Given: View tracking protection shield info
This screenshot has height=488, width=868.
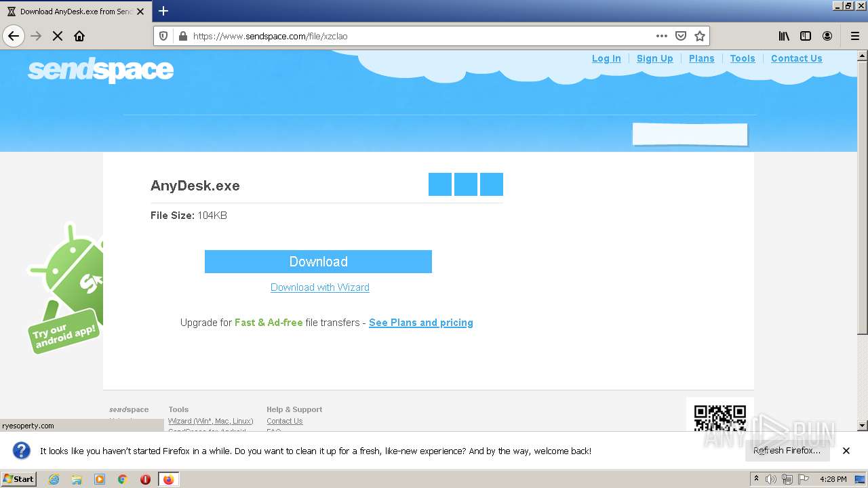Looking at the screenshot, I should 163,36.
